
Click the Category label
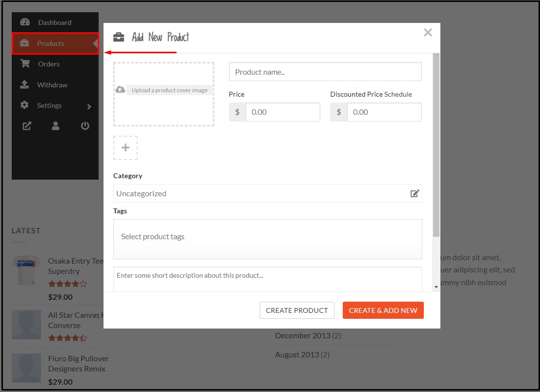point(128,176)
